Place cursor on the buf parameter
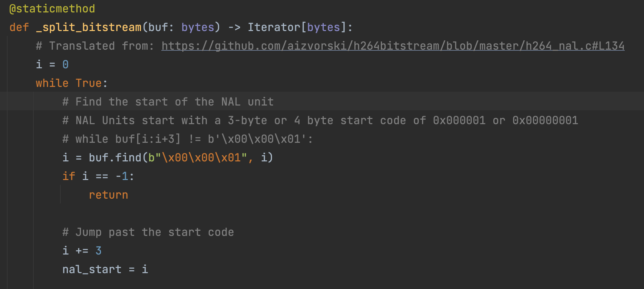 (x=158, y=27)
